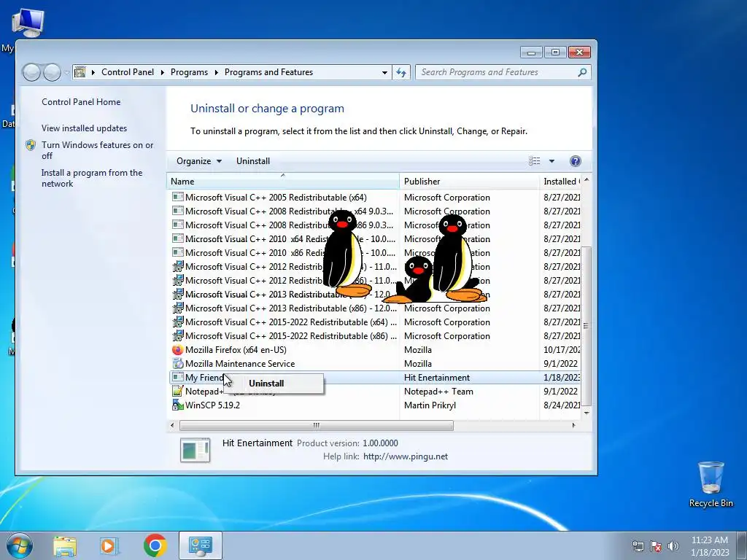Select Visual C++ 2015-2022 Redistributable (x86) row
This screenshot has width=747, height=560.
click(x=376, y=336)
